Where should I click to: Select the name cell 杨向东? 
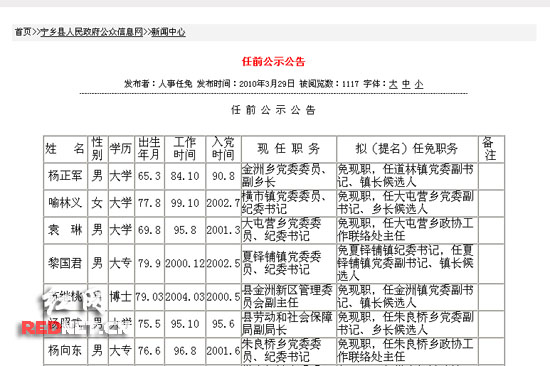click(65, 351)
